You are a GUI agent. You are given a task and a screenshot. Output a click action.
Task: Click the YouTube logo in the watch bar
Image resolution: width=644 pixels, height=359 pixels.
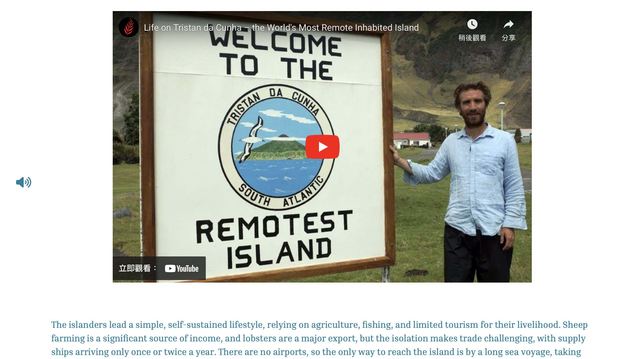pyautogui.click(x=182, y=268)
